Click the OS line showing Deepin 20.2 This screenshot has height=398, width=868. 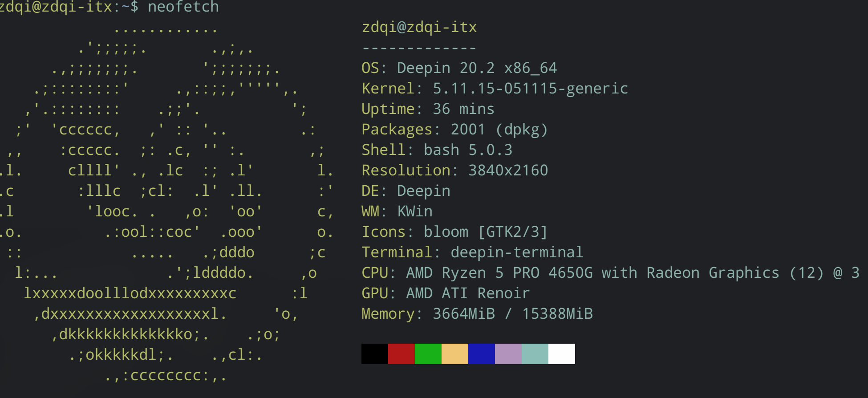(x=459, y=68)
